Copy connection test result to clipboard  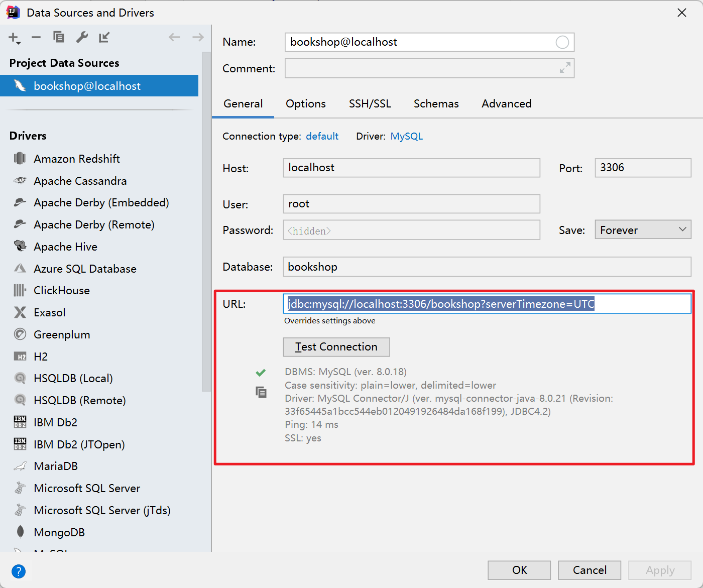[261, 392]
